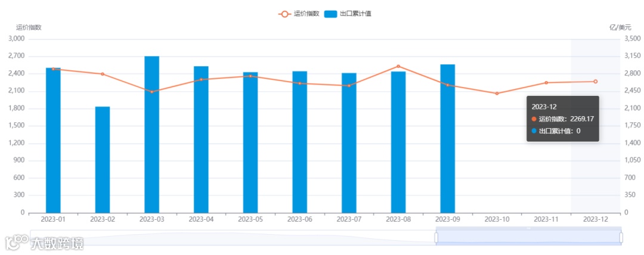
Task: Select the 2023-11 freight index point
Action: (546, 83)
